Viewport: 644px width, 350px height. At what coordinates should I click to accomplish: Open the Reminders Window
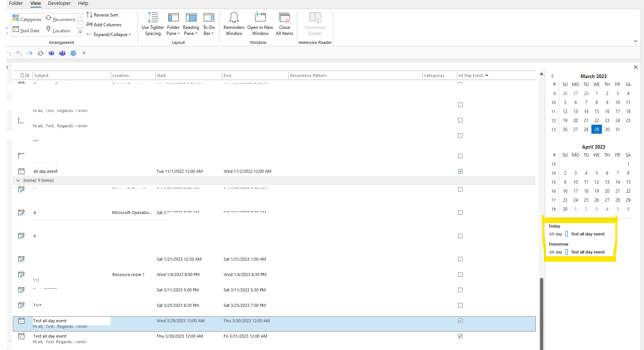(234, 24)
